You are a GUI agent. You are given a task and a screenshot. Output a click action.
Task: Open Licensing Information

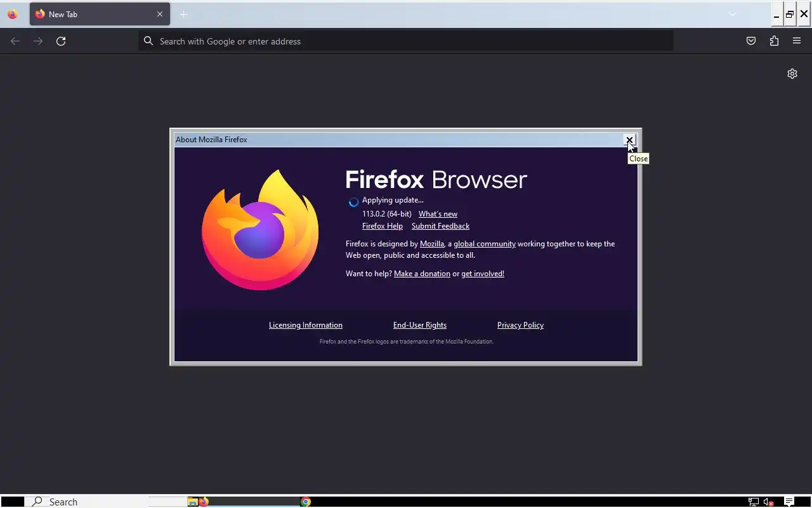point(306,325)
